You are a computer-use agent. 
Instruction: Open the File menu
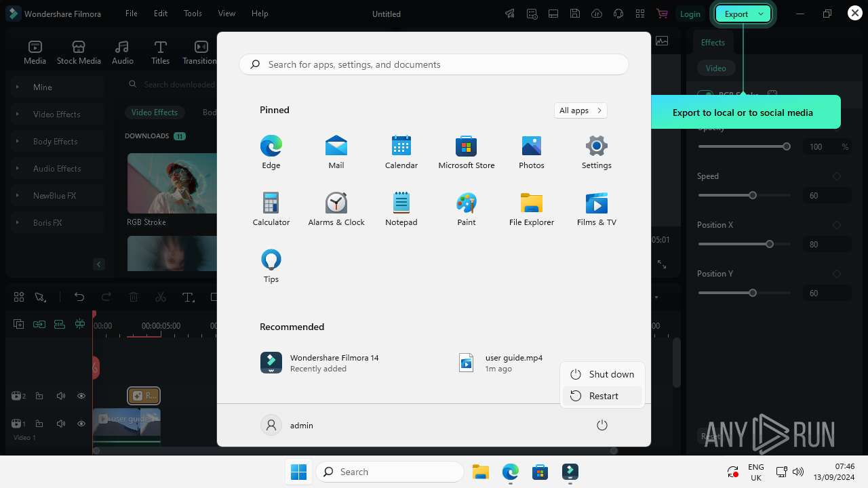(132, 14)
